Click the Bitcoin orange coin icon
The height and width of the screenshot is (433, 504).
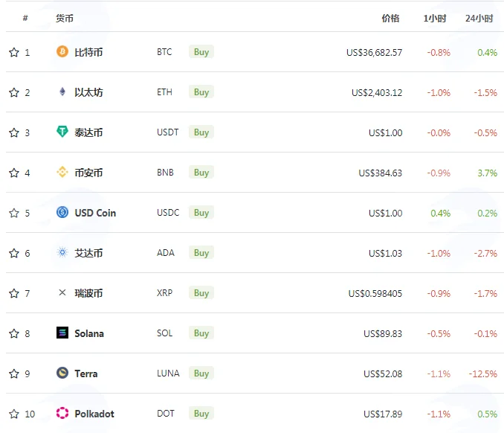click(x=62, y=51)
